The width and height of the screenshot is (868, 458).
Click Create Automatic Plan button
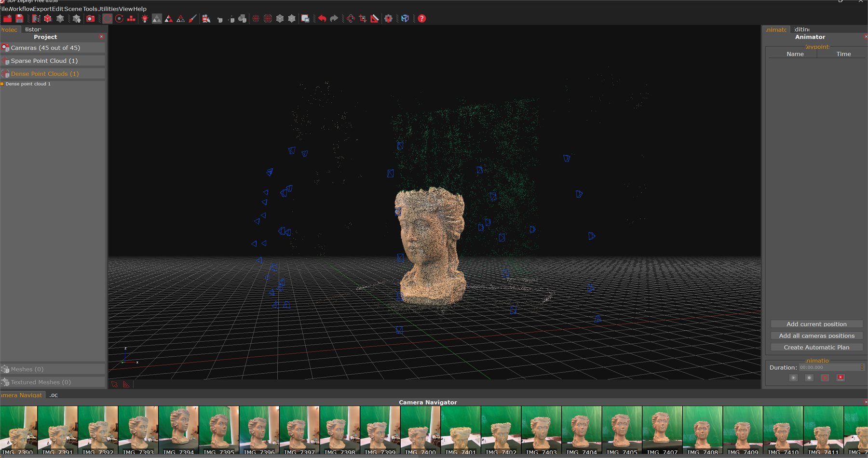[x=816, y=347]
